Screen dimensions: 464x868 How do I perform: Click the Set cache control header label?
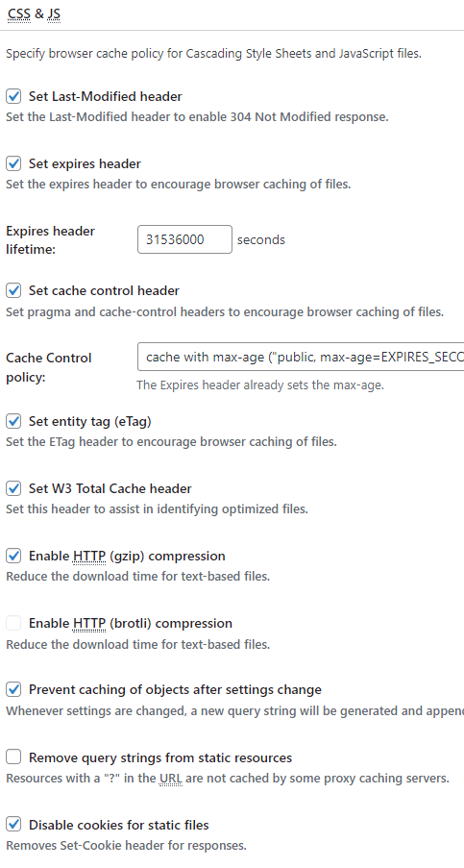click(x=104, y=290)
